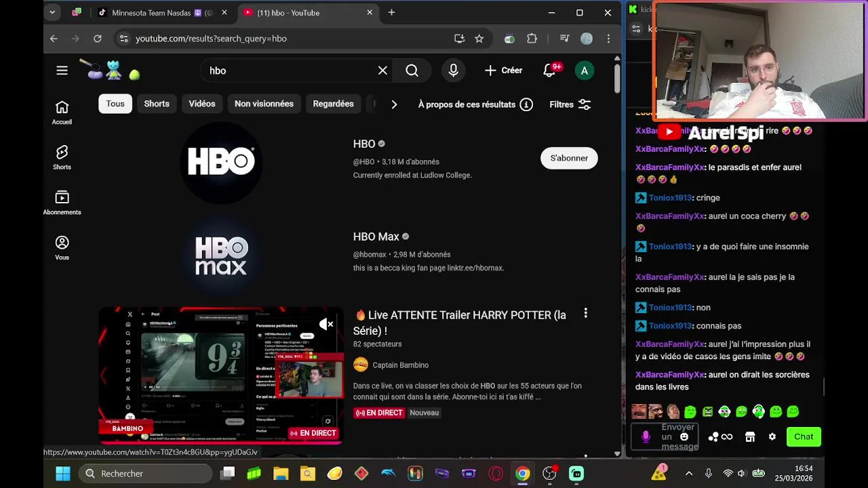Open the Live ATTENTE Trailer HARRY POTTER title
This screenshot has width=868, height=488.
(x=460, y=323)
